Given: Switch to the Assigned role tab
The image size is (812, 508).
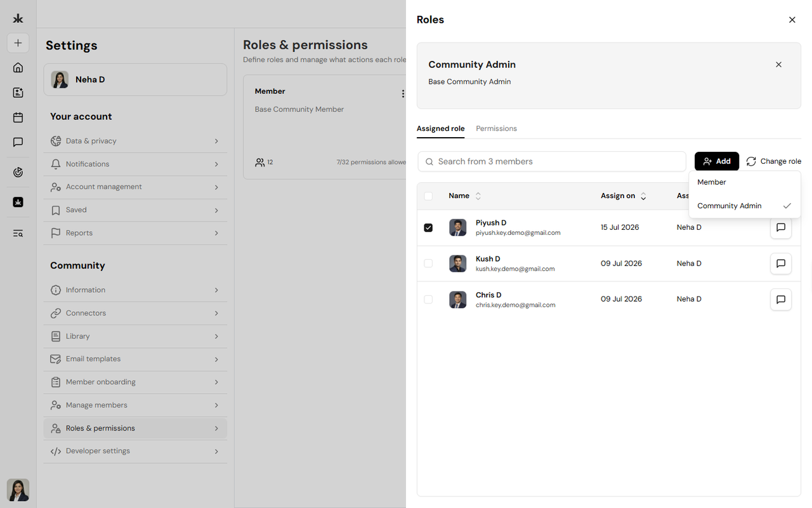Looking at the screenshot, I should [440, 128].
